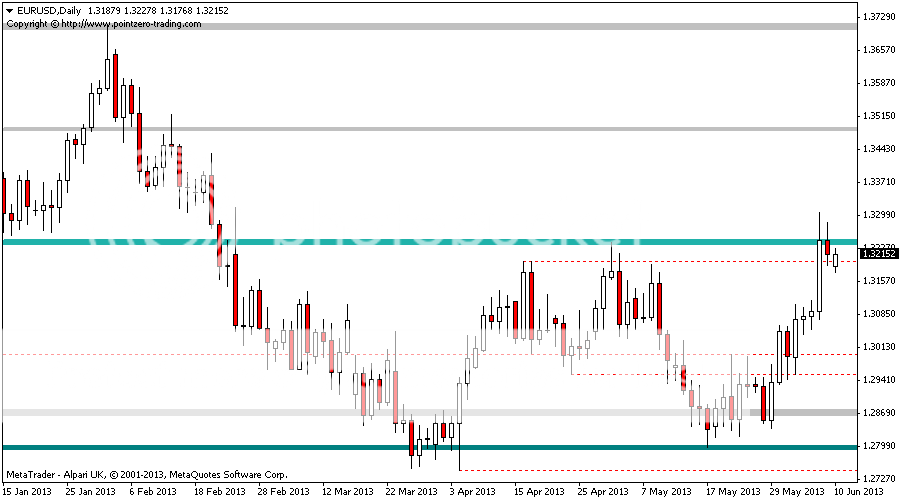Click the 1.34430 price scale label
This screenshot has height=500, width=900.
coord(879,149)
